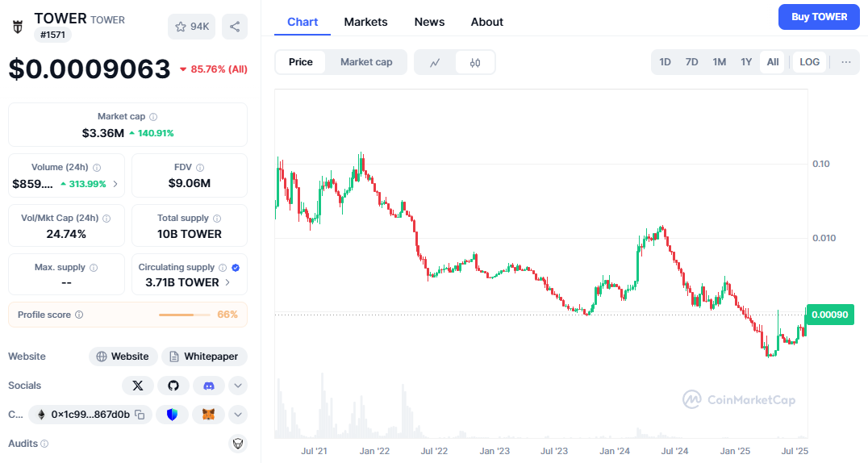Viewport: 868px width, 463px height.
Task: Open the Discord social link
Action: [208, 386]
